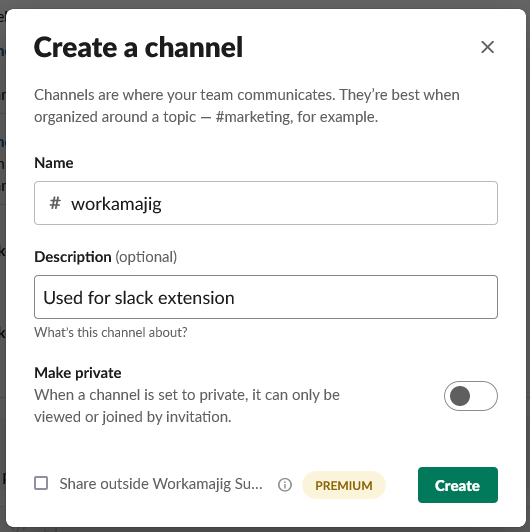
Task: Click the PREMIUM badge
Action: [x=343, y=485]
